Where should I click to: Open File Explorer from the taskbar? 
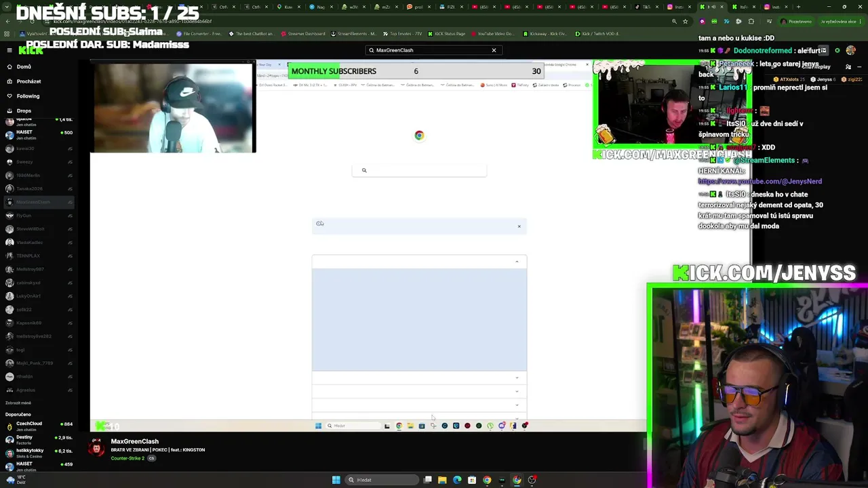click(442, 480)
